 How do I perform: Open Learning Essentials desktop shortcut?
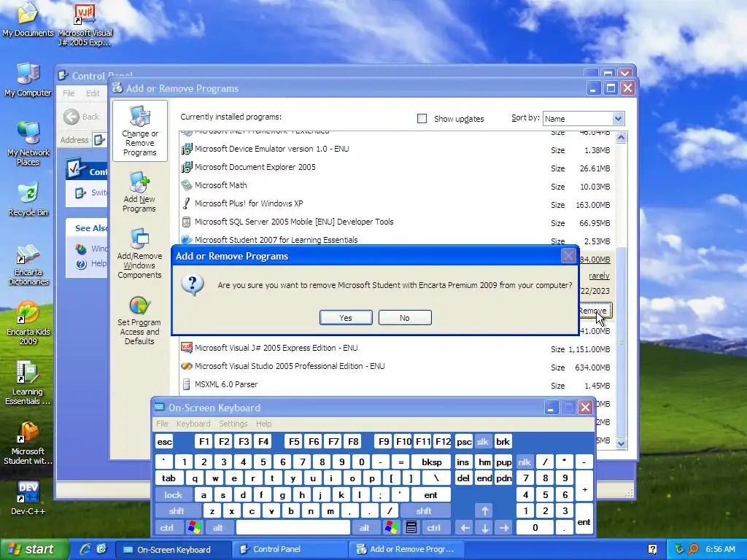pyautogui.click(x=28, y=384)
